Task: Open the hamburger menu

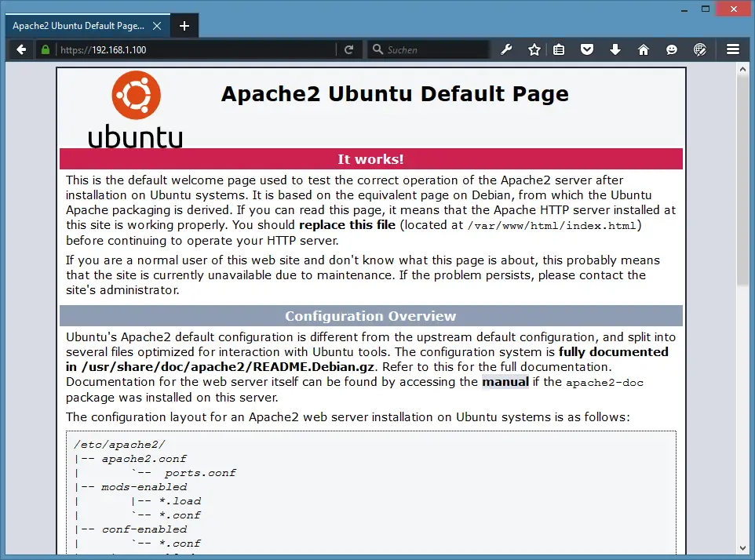Action: (x=733, y=49)
